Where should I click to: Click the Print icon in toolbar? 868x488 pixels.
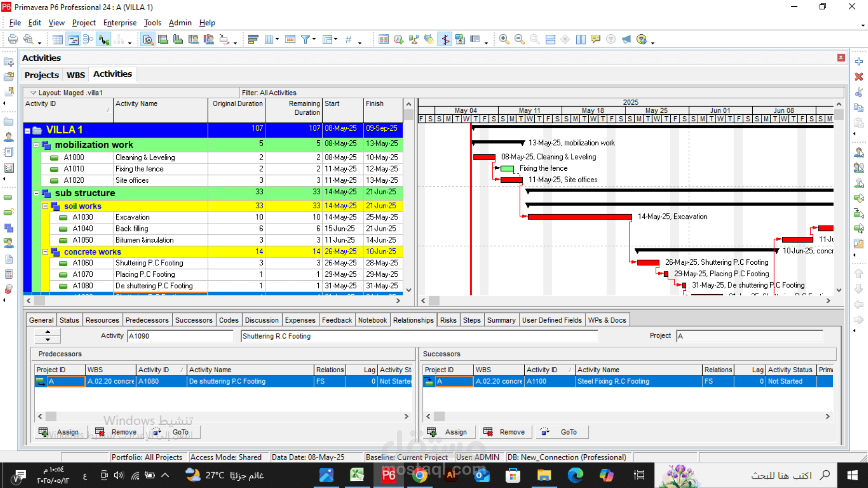13,39
